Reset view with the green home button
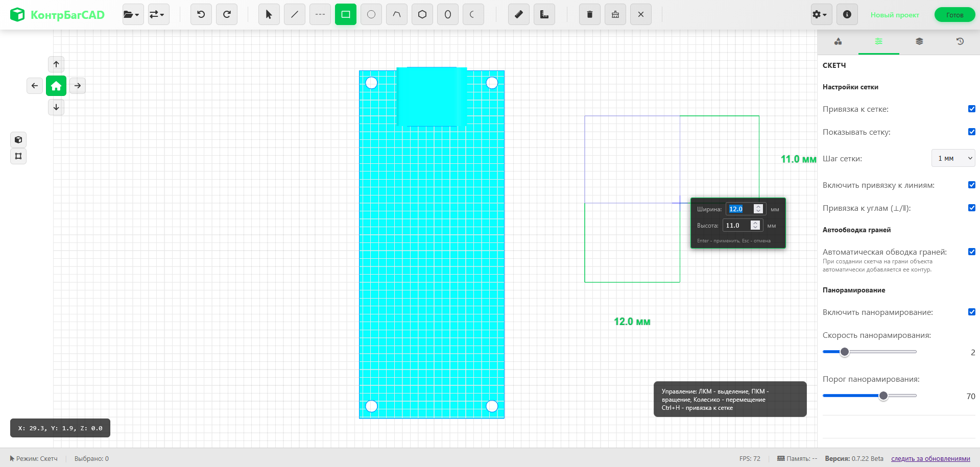Viewport: 980px width, 467px height. point(56,86)
